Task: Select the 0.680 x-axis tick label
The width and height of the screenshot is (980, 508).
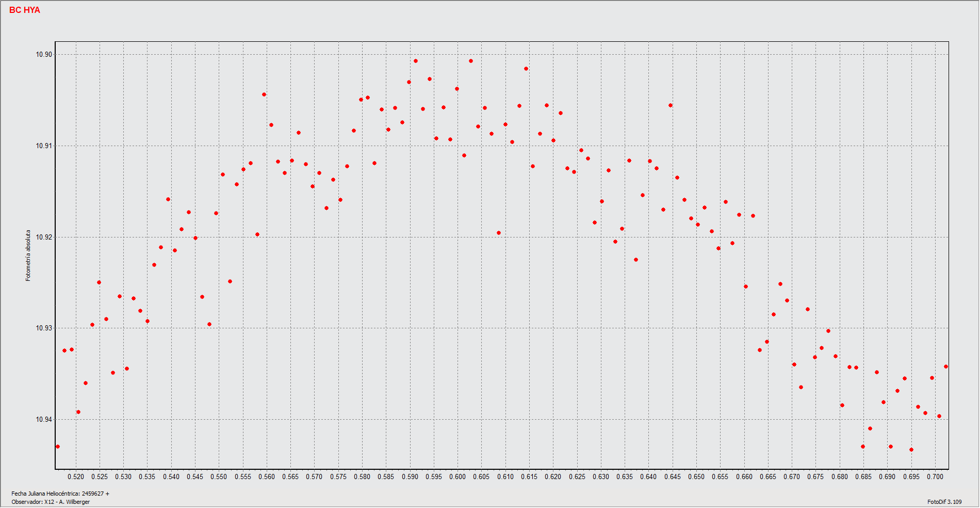Action: [x=839, y=477]
